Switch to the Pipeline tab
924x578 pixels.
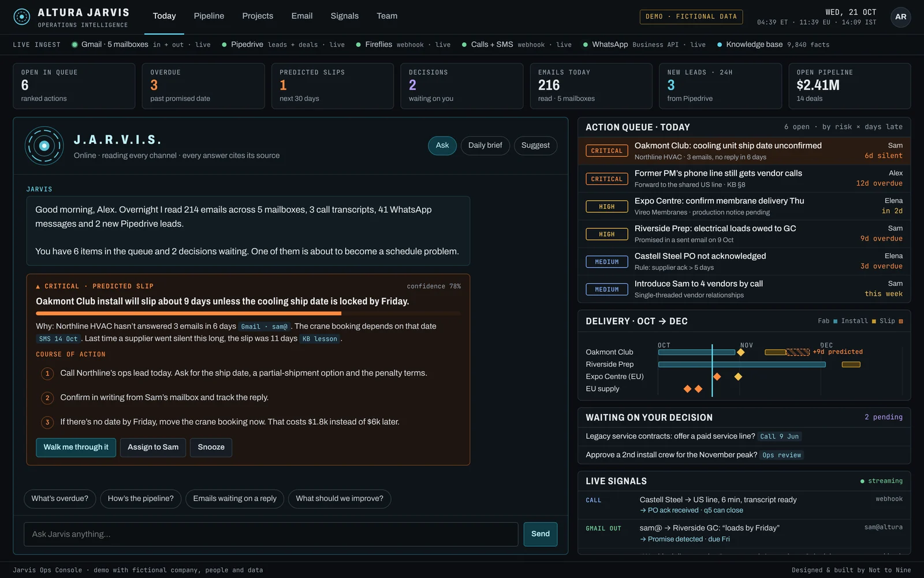click(x=209, y=16)
